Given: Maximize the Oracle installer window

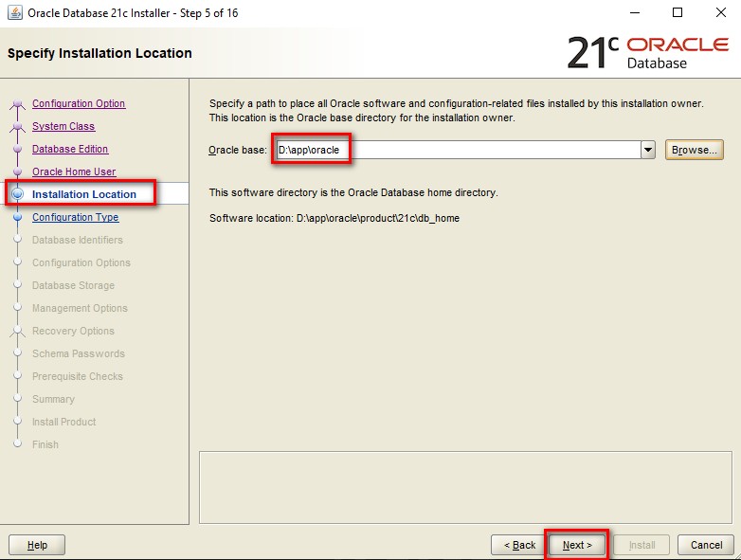Looking at the screenshot, I should (x=678, y=12).
